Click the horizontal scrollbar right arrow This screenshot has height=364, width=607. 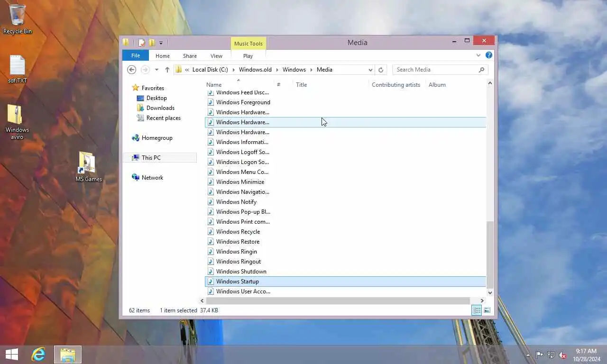pos(482,300)
